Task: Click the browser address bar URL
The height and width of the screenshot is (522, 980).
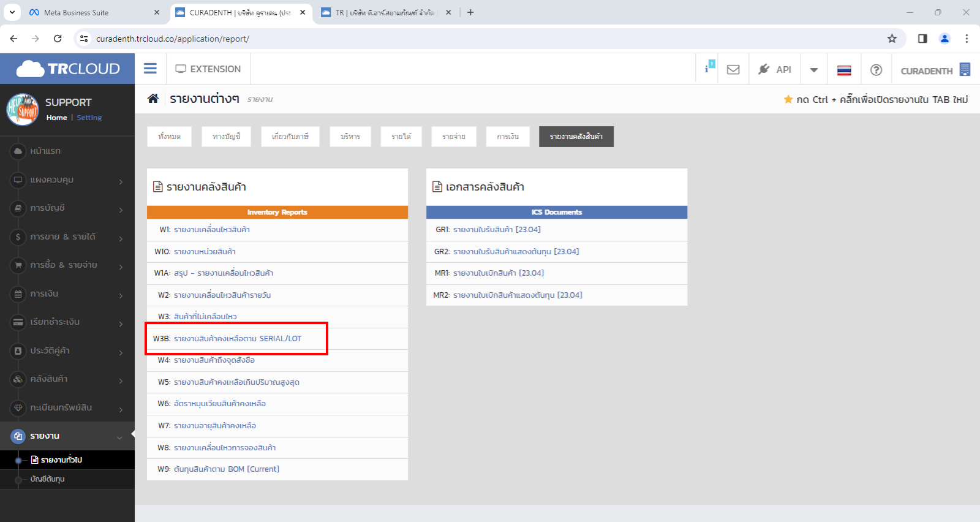Action: click(173, 39)
